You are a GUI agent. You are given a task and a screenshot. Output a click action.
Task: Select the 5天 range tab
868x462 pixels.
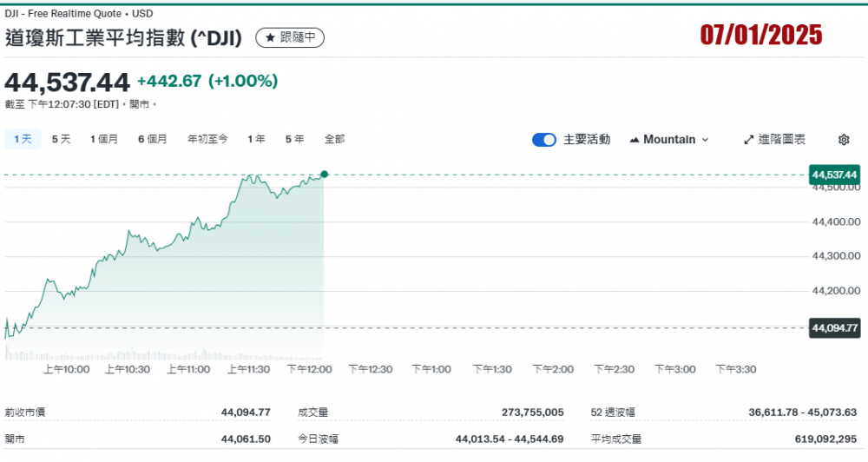pyautogui.click(x=61, y=139)
